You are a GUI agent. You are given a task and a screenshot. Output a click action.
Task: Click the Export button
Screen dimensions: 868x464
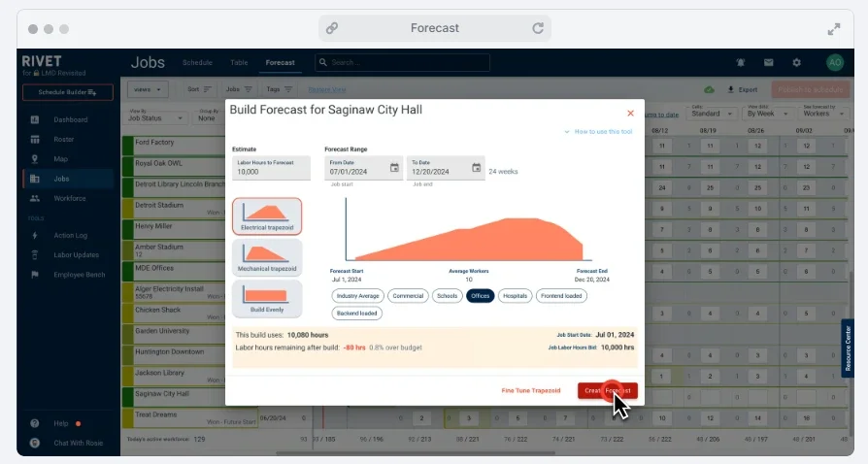coord(743,89)
